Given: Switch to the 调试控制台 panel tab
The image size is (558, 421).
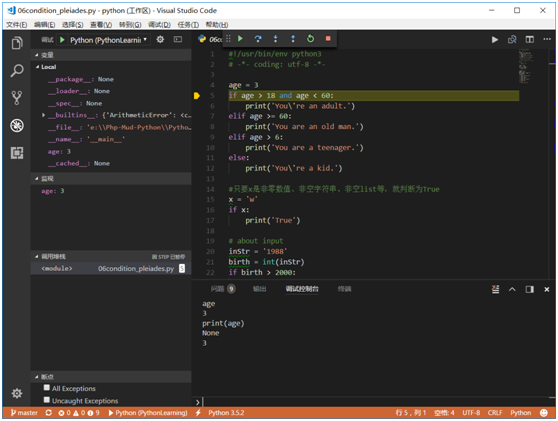Looking at the screenshot, I should click(302, 289).
